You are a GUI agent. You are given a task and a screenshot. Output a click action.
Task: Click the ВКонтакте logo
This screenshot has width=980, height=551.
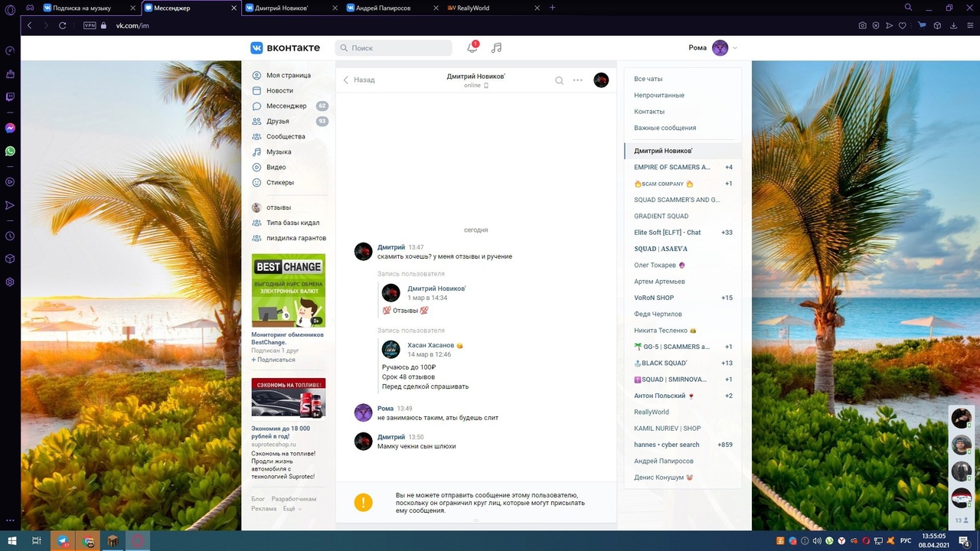[285, 47]
